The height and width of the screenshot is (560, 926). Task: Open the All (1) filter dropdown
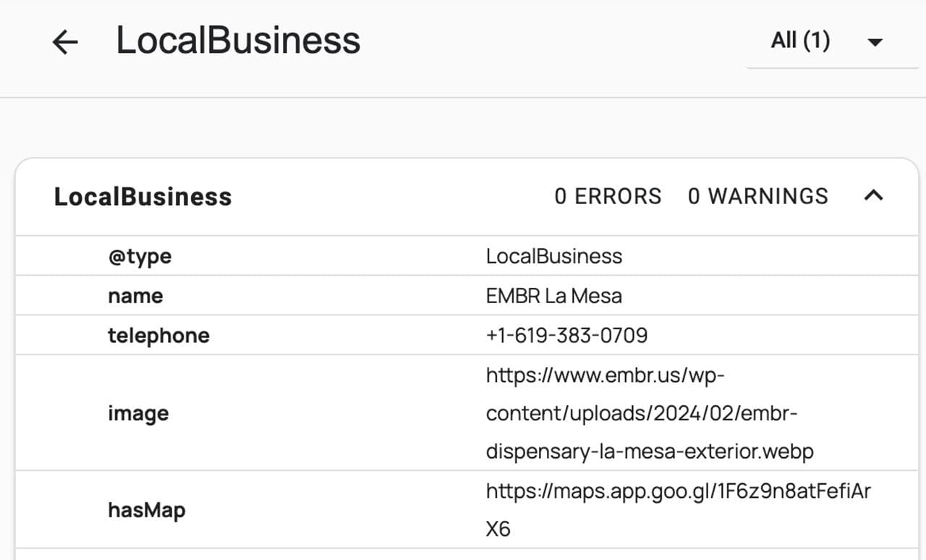click(801, 41)
